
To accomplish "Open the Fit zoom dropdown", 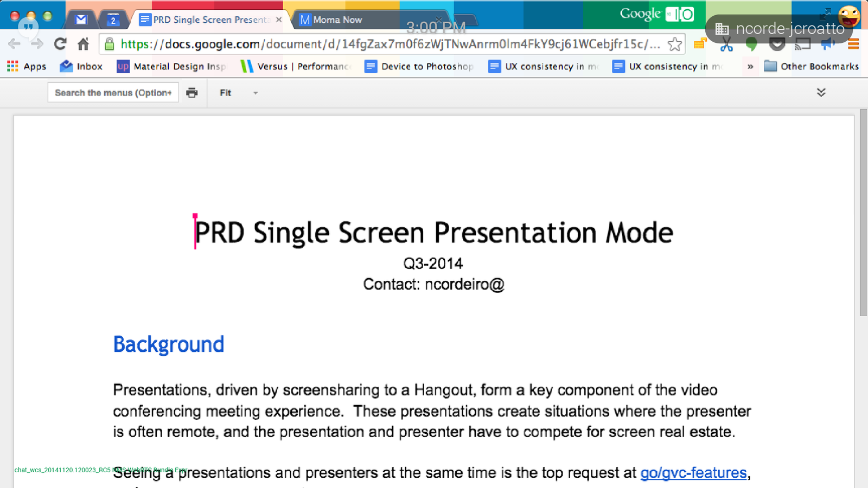I will [238, 93].
